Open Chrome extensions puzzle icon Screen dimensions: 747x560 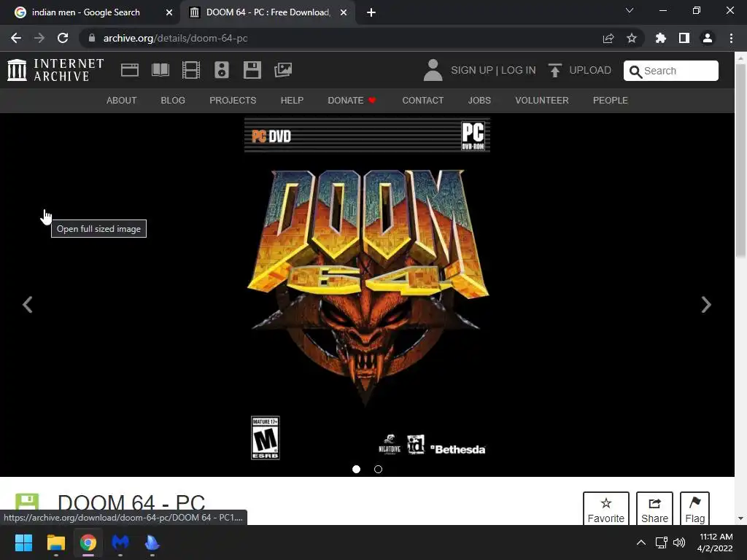coord(661,38)
